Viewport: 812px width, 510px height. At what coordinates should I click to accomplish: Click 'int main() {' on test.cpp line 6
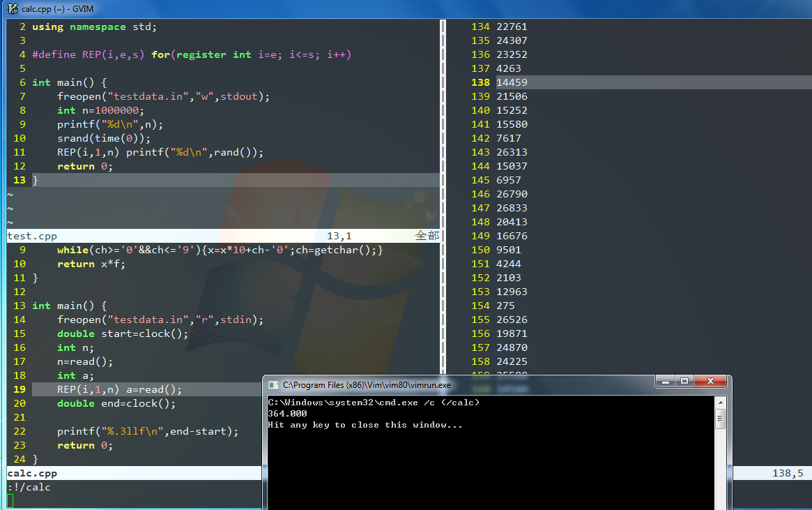[x=70, y=83]
